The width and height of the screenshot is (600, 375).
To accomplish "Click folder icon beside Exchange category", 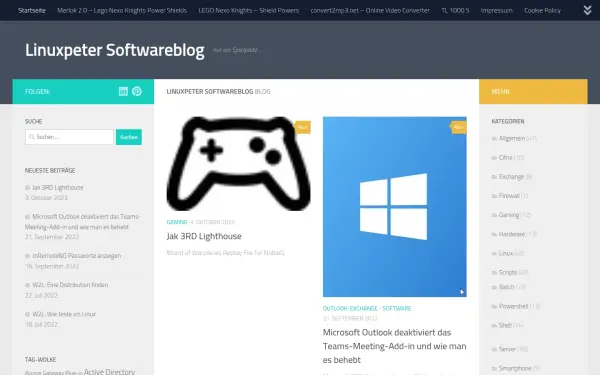I will pyautogui.click(x=494, y=177).
